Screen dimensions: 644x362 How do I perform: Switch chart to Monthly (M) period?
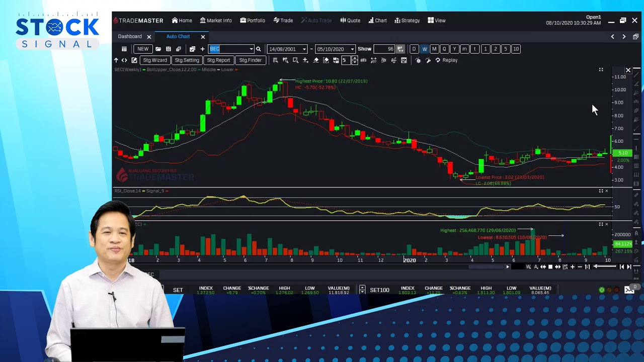434,49
